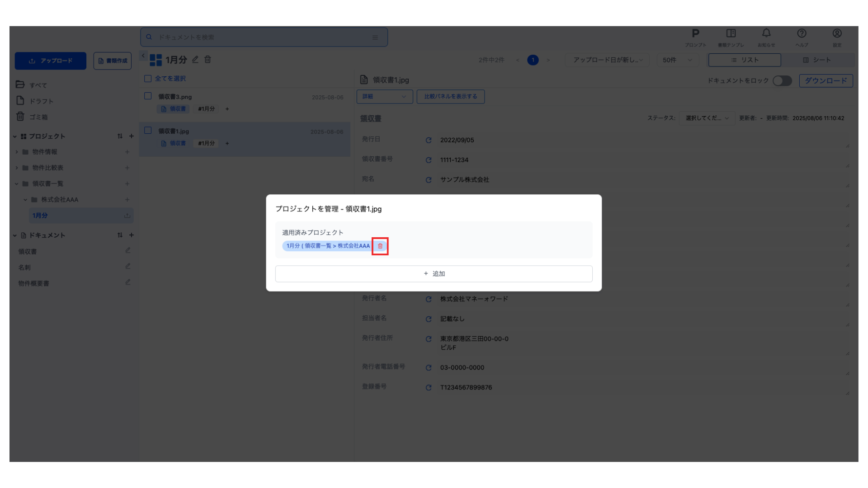
Task: Open the account settings icon
Action: point(837,34)
